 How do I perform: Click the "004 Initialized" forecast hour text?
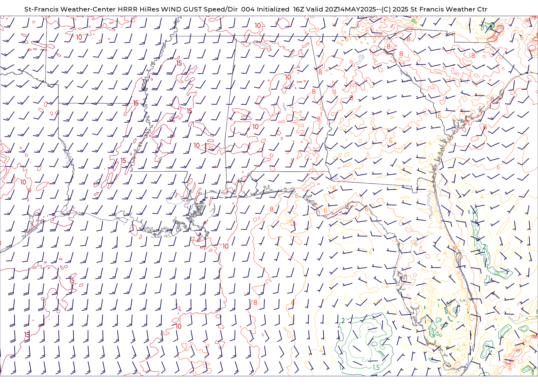pos(265,9)
